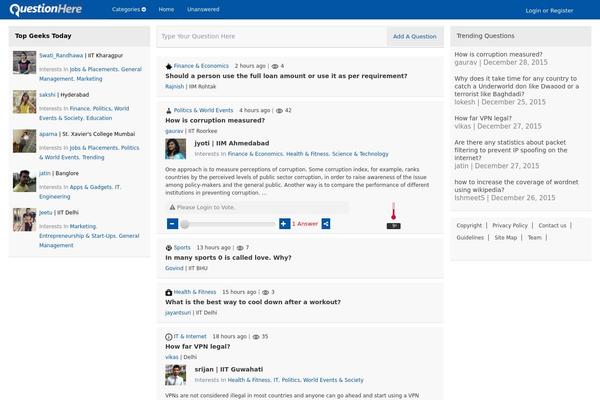Click the share icon next to 1 Answer
This screenshot has height=400, width=600.
326,224
